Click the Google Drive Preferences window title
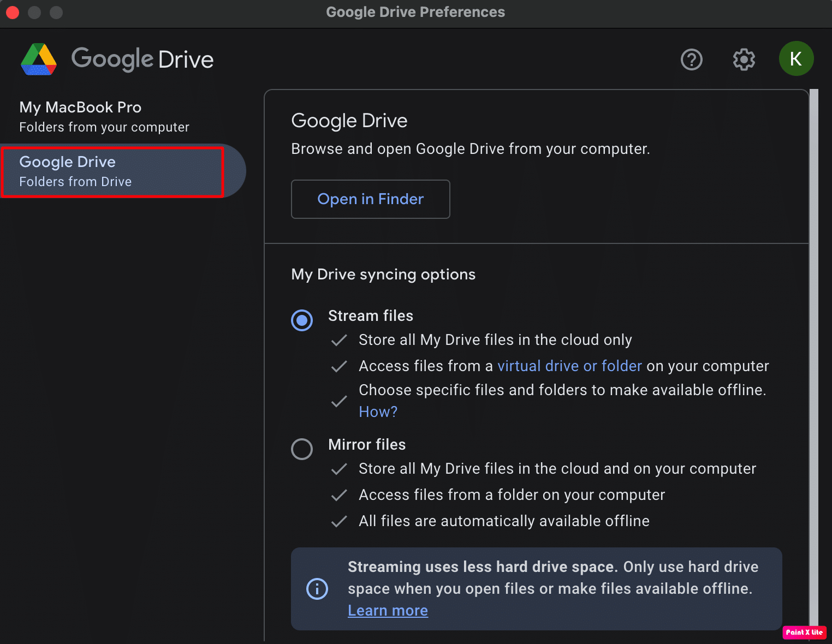832x644 pixels. click(x=415, y=12)
